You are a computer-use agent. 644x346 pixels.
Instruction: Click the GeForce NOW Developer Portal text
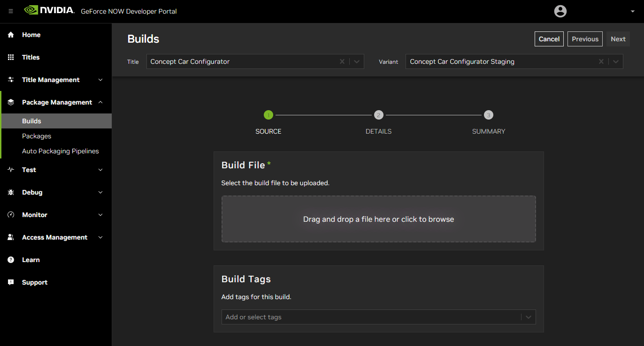point(129,11)
